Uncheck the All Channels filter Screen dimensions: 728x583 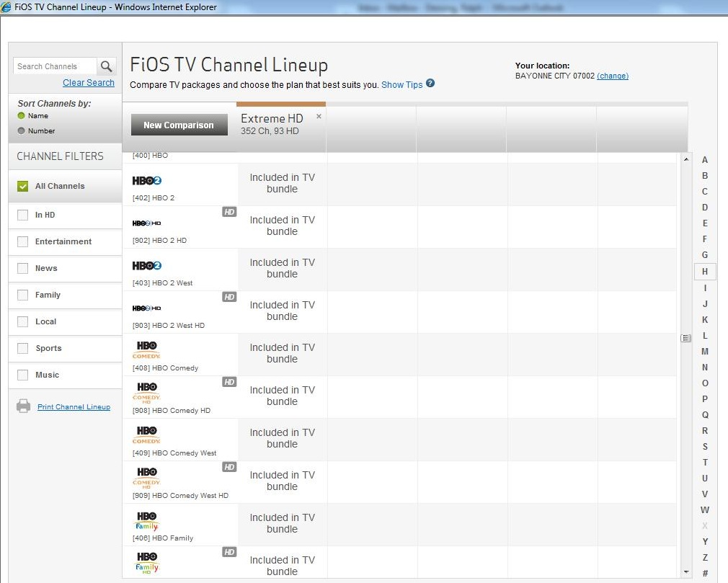click(x=22, y=186)
